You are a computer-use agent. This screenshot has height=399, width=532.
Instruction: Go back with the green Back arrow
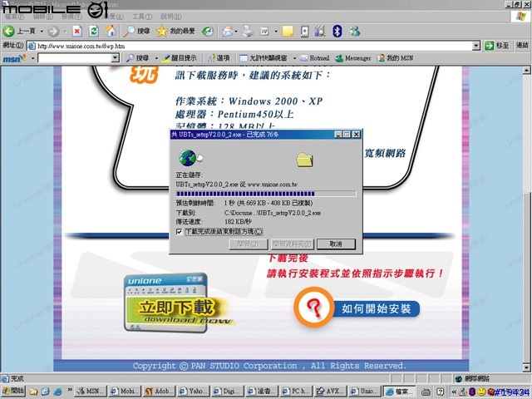(x=9, y=32)
